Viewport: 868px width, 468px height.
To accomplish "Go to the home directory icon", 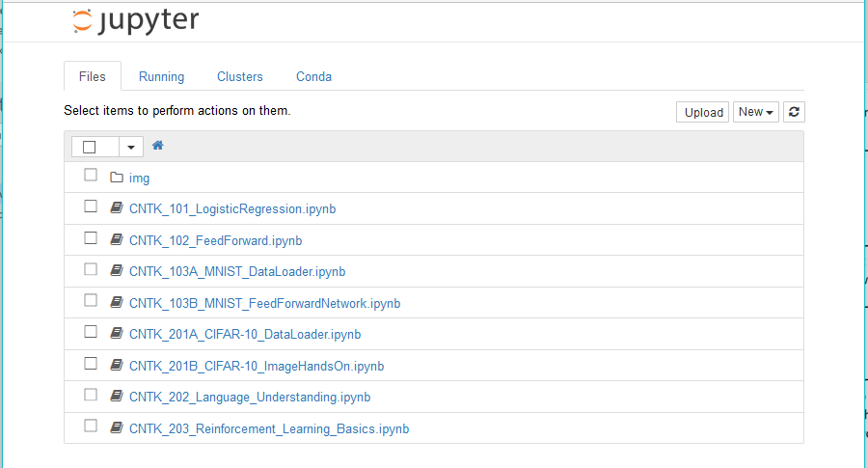I will pyautogui.click(x=158, y=146).
